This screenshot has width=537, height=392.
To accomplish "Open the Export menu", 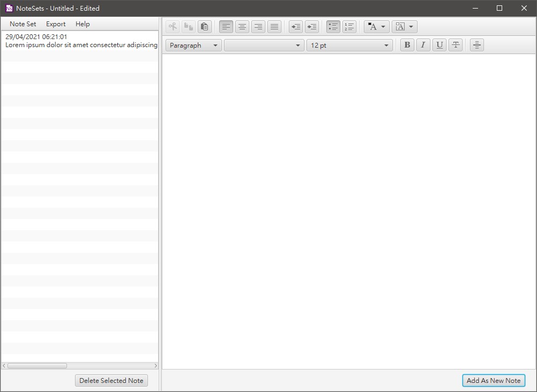I will 56,24.
